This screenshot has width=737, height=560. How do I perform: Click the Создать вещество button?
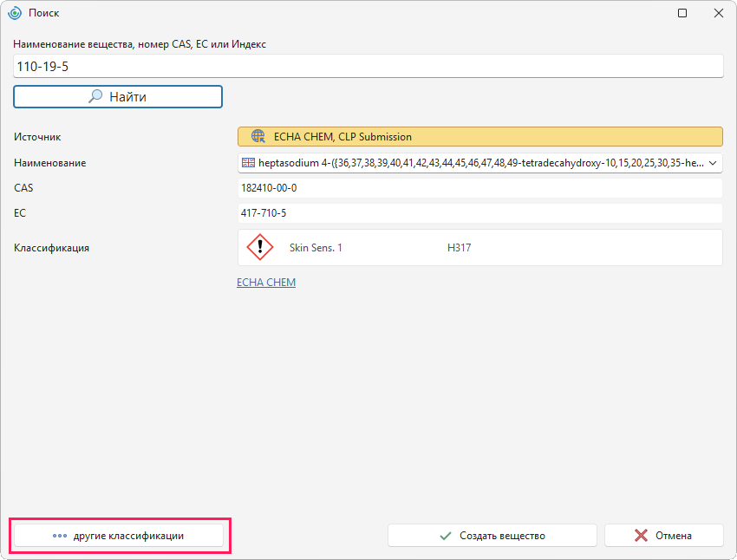tap(492, 536)
